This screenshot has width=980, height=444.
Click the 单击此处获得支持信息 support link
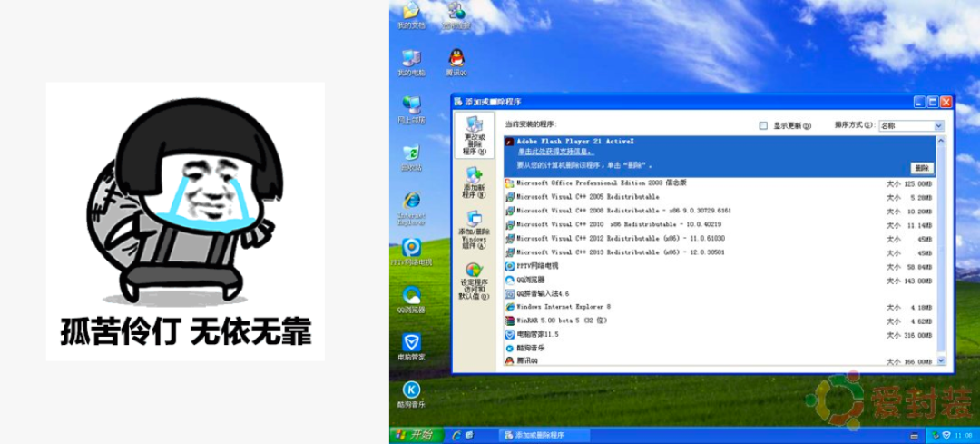tap(555, 152)
